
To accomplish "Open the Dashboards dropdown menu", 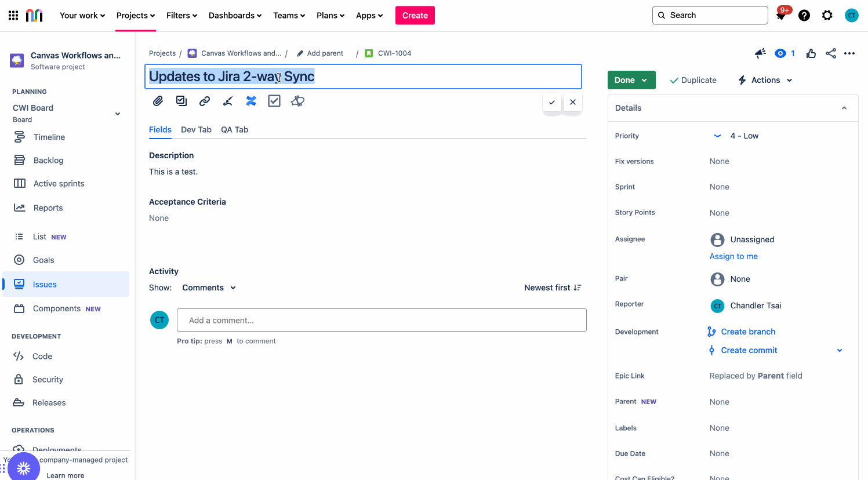I will coord(235,16).
